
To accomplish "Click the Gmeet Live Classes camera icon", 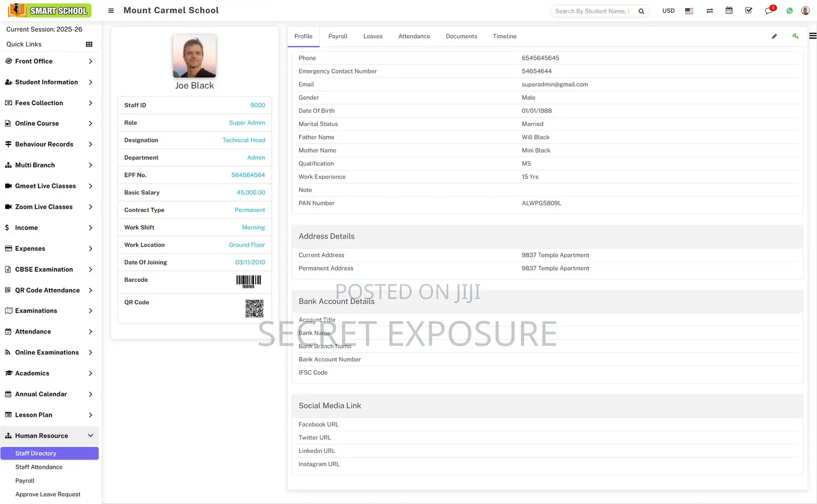I will pyautogui.click(x=8, y=186).
